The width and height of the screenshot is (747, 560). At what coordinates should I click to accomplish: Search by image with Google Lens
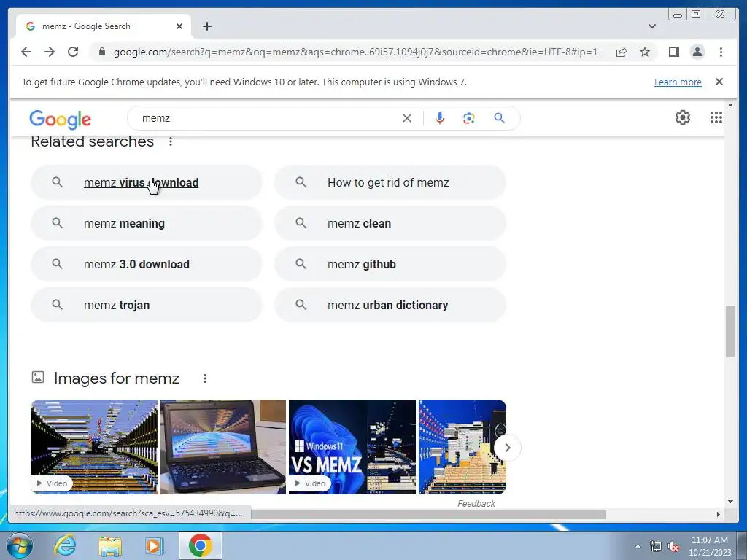point(469,118)
